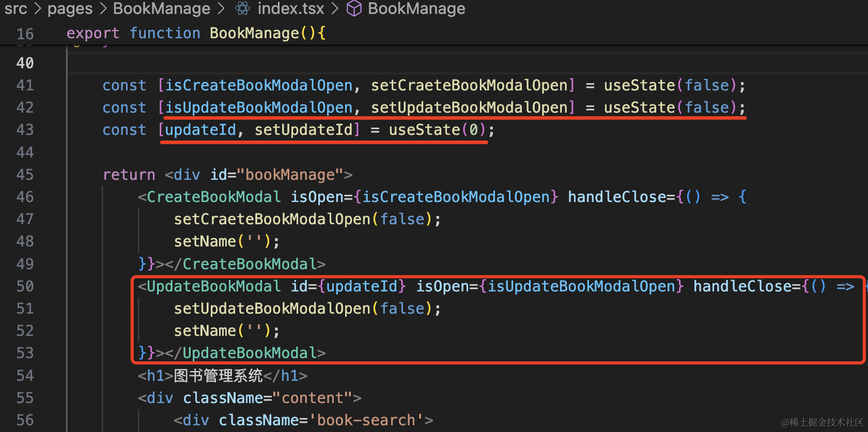Select the BookManage symbol breadcrumb

416,8
